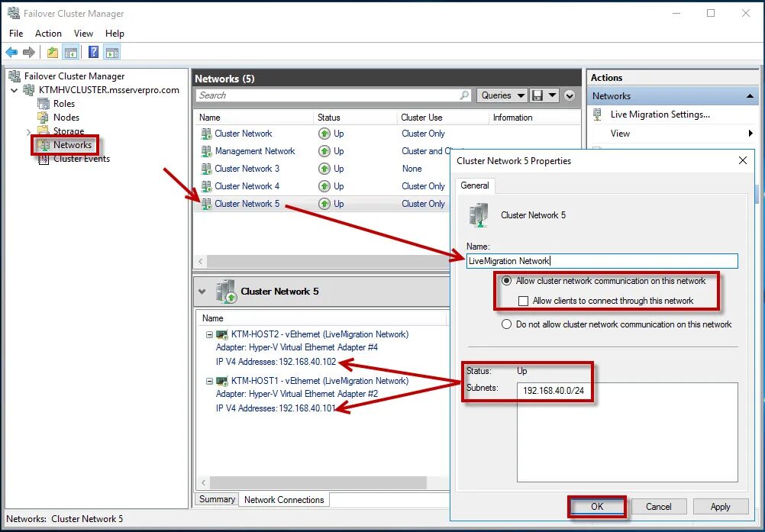The width and height of the screenshot is (765, 532).
Task: Click the search magnifier icon
Action: pyautogui.click(x=464, y=95)
